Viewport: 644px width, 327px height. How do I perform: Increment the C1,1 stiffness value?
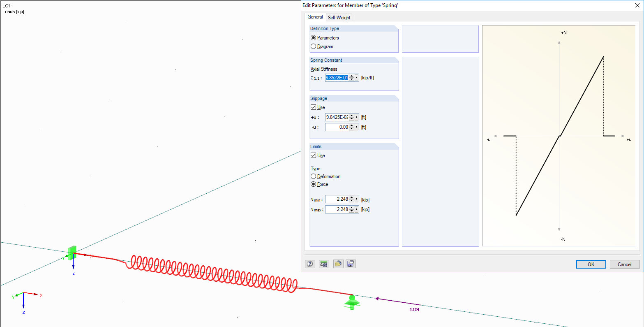[352, 76]
